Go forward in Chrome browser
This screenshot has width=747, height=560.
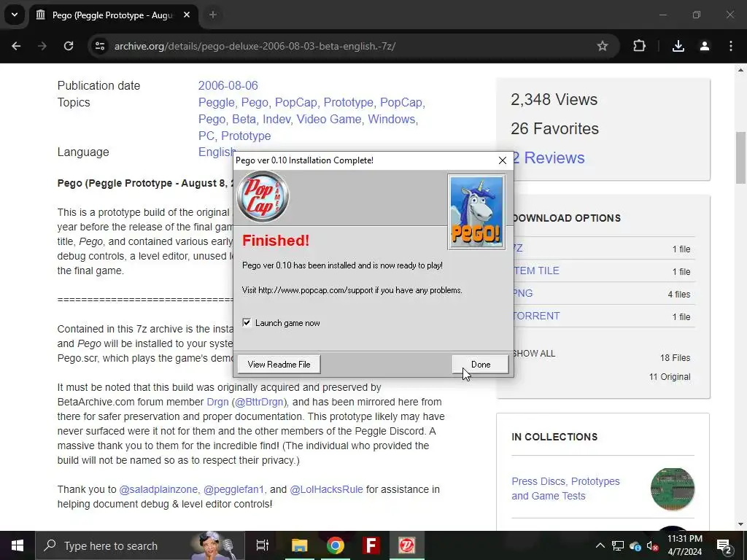click(x=42, y=46)
